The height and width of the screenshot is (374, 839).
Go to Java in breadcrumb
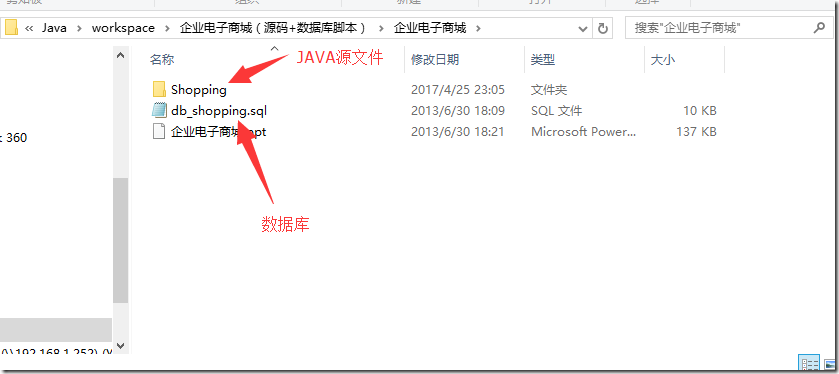[55, 28]
